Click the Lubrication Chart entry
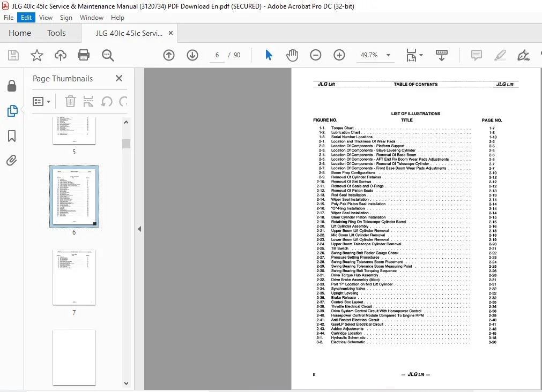 345,132
